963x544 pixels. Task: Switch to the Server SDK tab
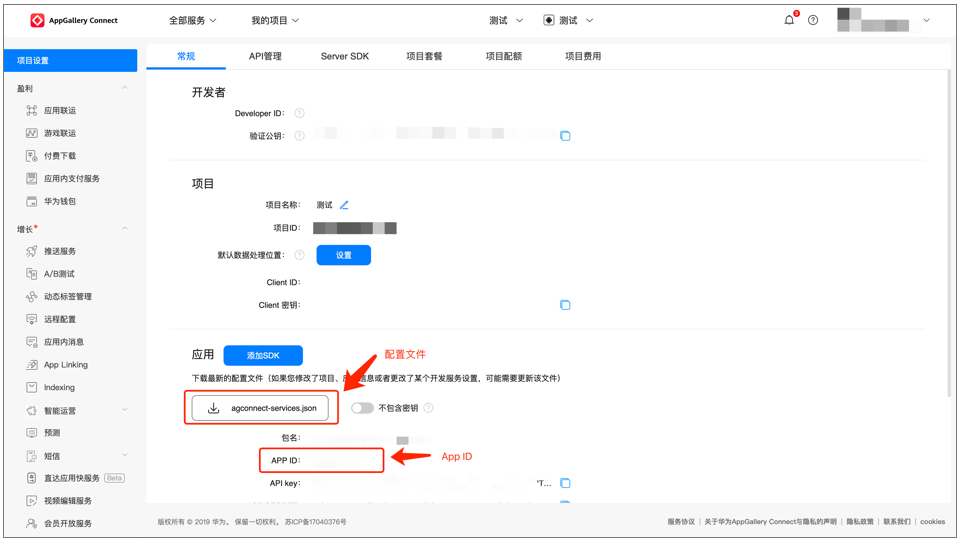click(x=344, y=57)
